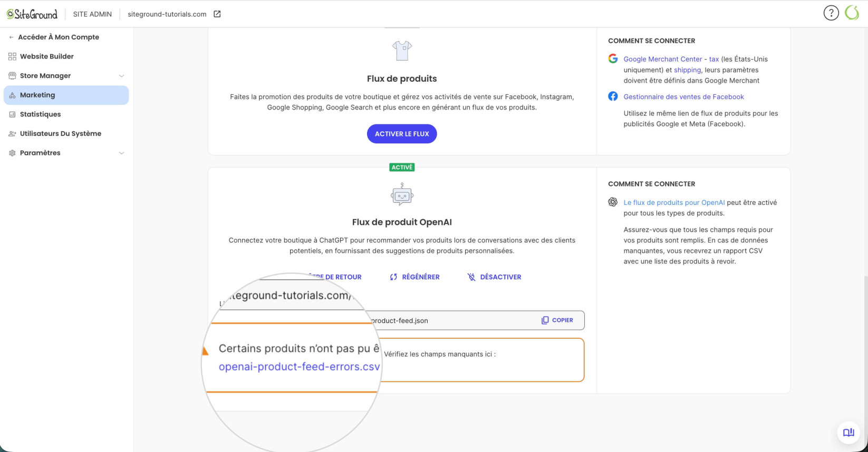Open siteground-tutorials.com external link icon
The image size is (868, 452).
(217, 14)
